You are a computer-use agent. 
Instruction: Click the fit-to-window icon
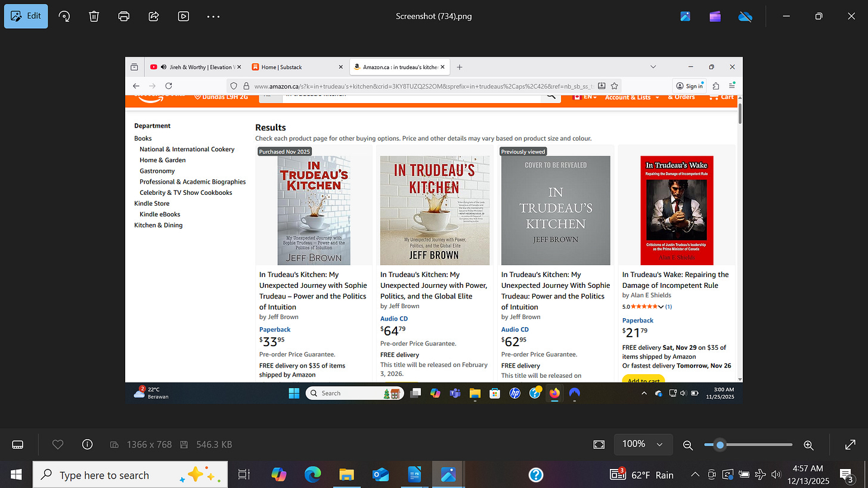coord(599,445)
